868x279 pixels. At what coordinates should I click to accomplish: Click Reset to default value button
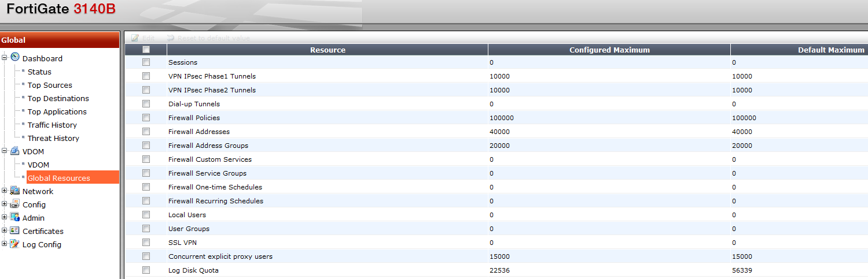point(208,38)
